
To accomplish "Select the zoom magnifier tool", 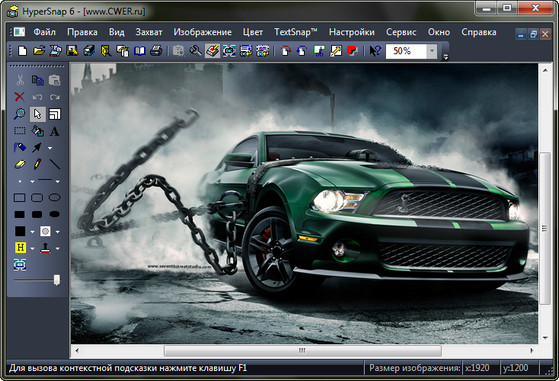I will tap(20, 114).
